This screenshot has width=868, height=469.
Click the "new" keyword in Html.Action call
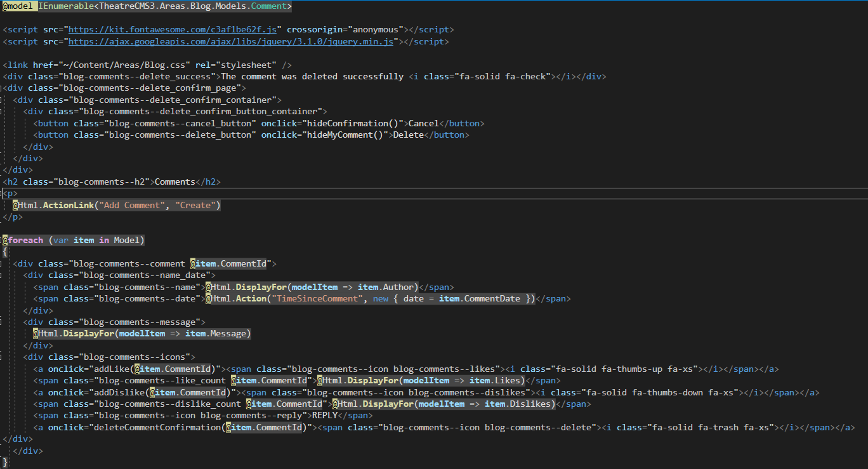(381, 298)
